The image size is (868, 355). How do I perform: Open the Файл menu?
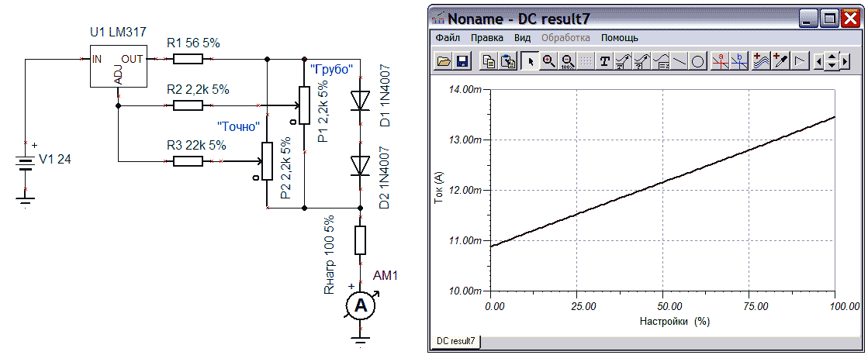[x=448, y=37]
